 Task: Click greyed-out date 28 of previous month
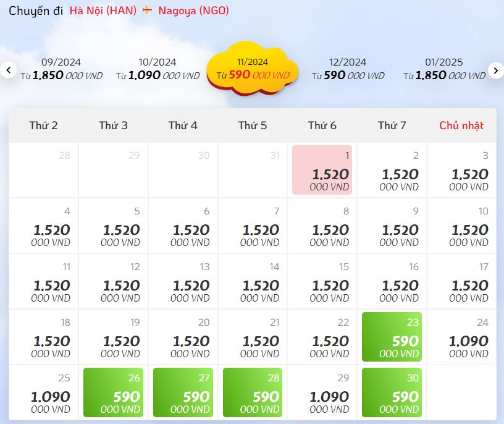tap(43, 170)
